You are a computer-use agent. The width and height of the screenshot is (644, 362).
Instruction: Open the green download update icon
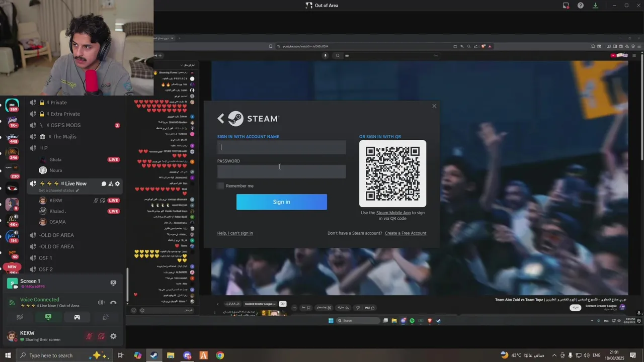pos(595,6)
